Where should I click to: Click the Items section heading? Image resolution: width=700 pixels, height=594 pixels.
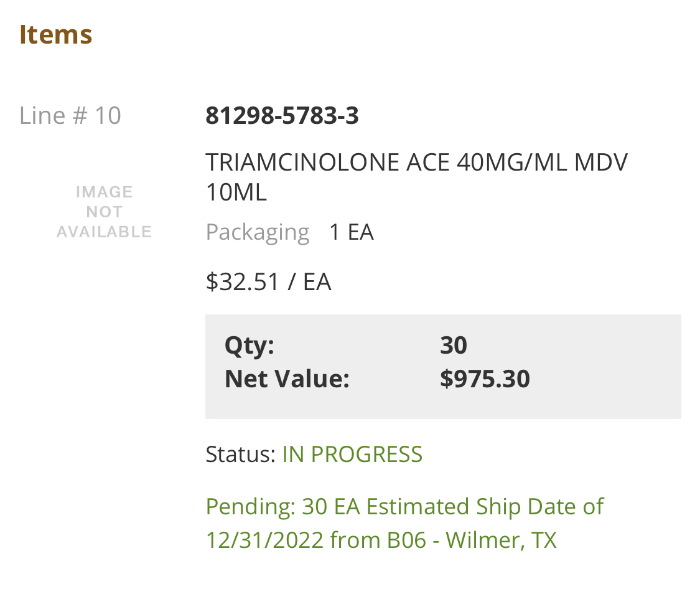pyautogui.click(x=56, y=34)
